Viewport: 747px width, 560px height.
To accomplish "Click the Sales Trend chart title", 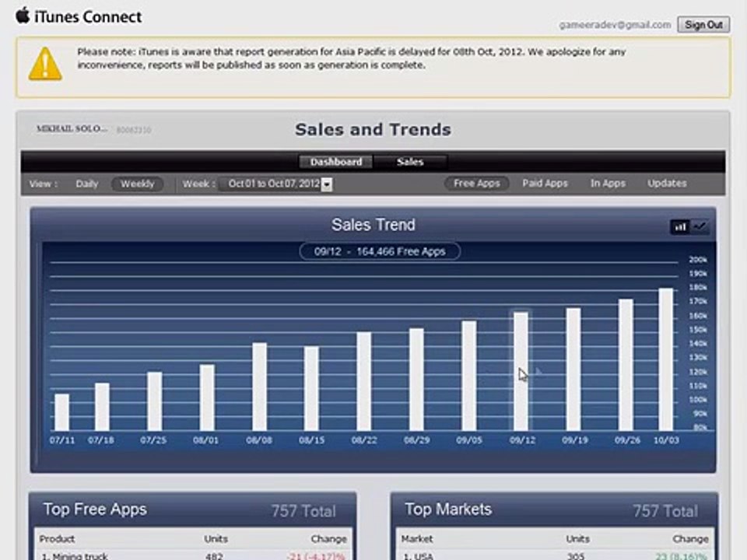I will pos(373,225).
